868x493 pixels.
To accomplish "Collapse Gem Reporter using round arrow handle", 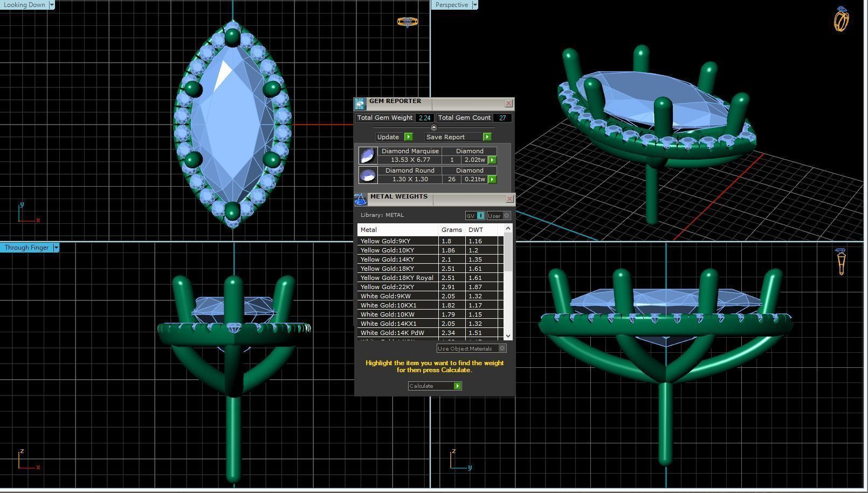I will point(434,127).
